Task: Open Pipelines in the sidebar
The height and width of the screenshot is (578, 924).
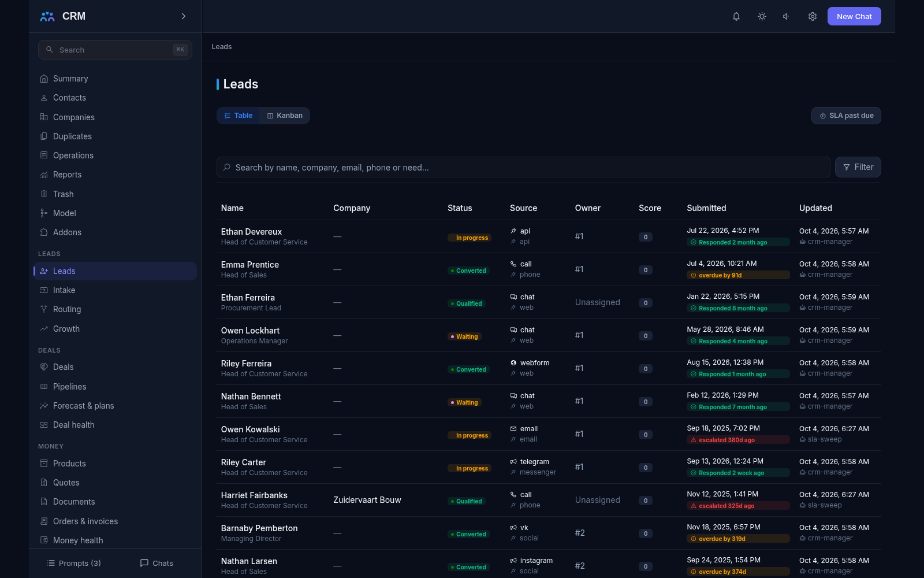Action: click(x=115, y=387)
